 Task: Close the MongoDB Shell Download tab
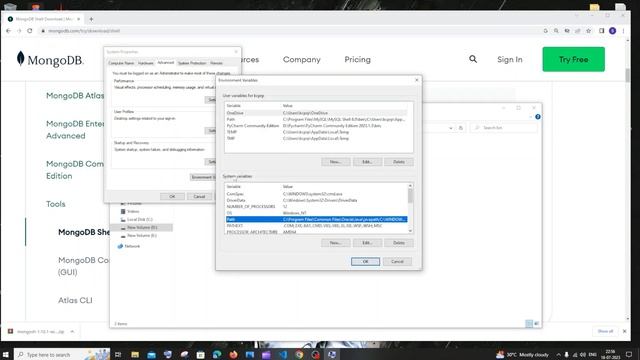click(78, 19)
